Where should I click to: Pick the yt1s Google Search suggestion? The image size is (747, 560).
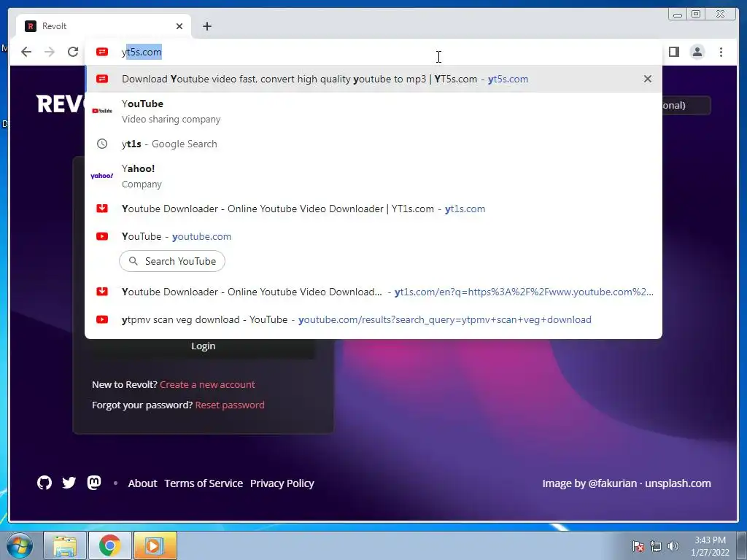(x=373, y=144)
